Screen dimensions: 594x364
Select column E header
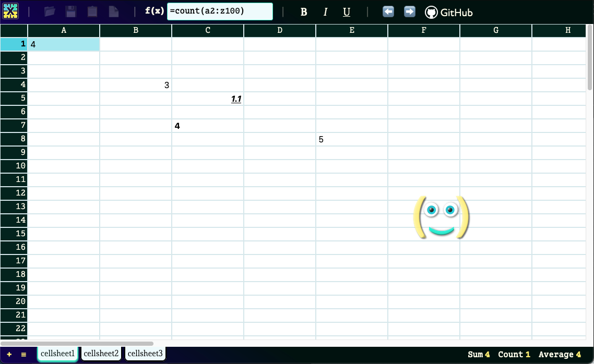(x=352, y=31)
